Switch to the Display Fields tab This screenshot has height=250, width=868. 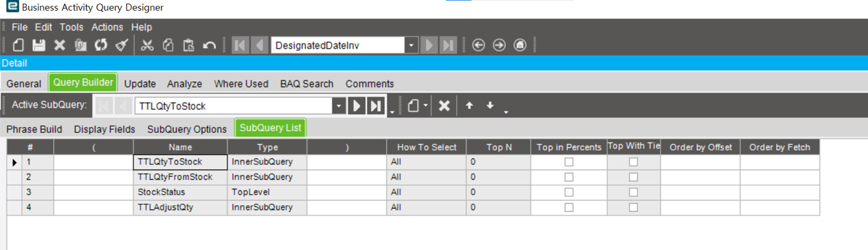click(105, 129)
